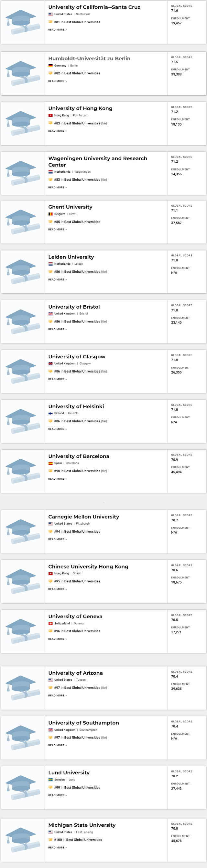Click READ MORE for University of Arizona
This screenshot has width=207, height=868.
click(x=56, y=696)
